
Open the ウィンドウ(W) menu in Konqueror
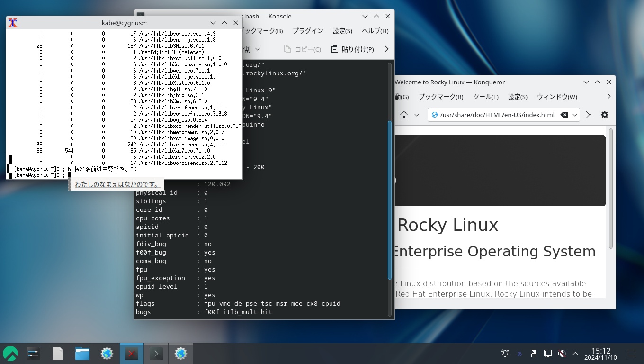coord(557,97)
